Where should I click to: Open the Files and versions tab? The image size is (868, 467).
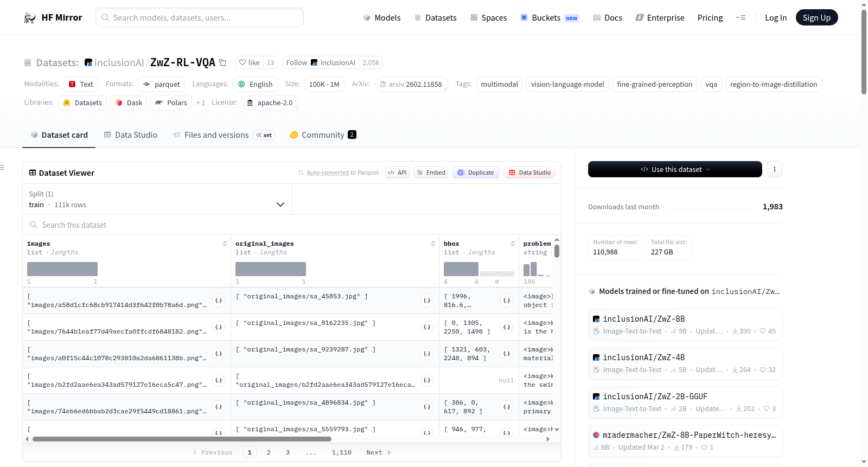[224, 135]
